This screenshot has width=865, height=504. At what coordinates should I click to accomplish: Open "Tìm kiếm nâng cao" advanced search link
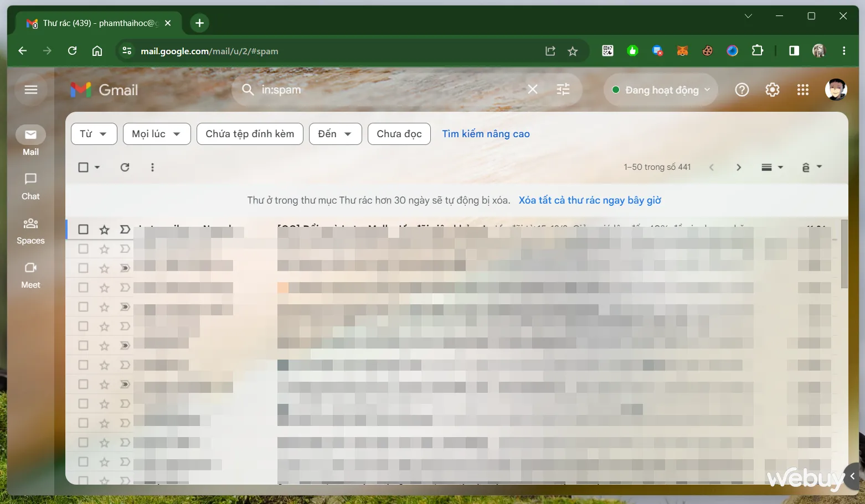coord(486,134)
